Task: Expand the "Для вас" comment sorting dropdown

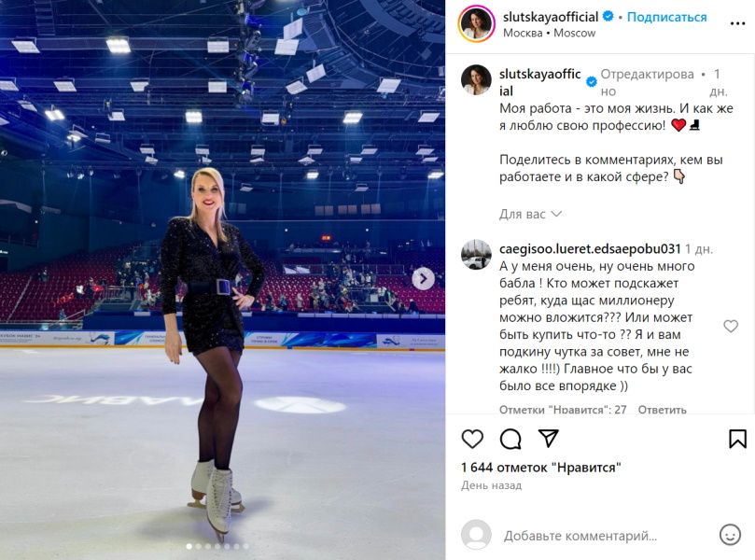Action: click(530, 214)
